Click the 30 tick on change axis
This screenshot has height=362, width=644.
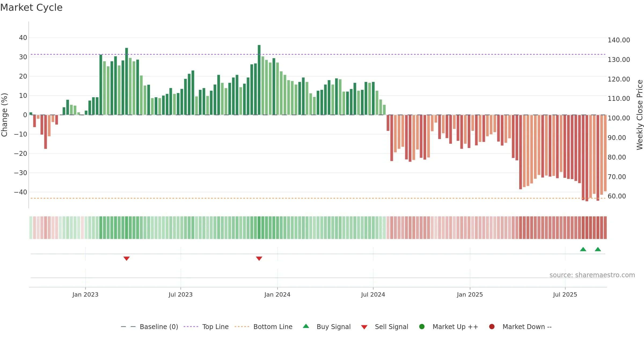click(23, 57)
